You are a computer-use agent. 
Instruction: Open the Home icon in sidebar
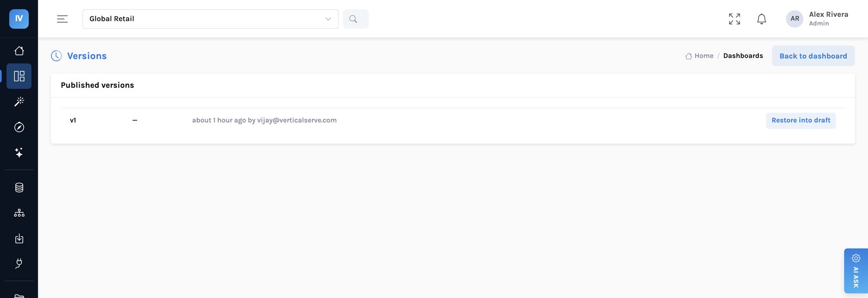[19, 50]
